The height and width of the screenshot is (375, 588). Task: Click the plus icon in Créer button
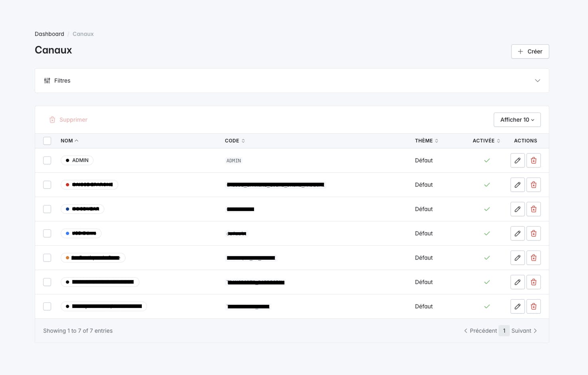pyautogui.click(x=520, y=51)
